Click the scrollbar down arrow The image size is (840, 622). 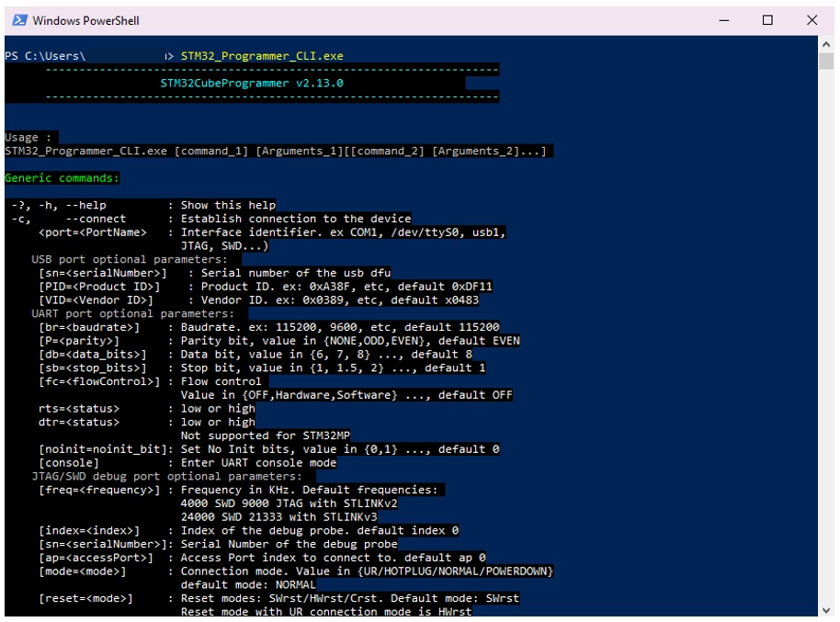pos(826,610)
